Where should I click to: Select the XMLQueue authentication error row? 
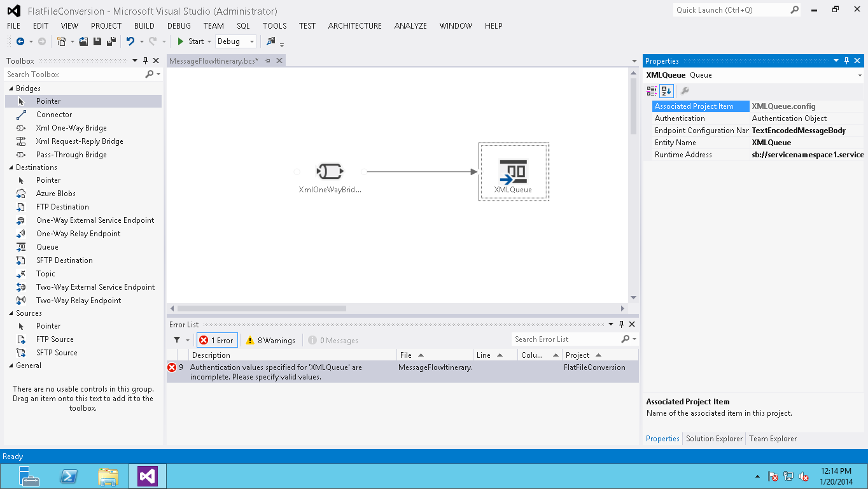(x=403, y=372)
